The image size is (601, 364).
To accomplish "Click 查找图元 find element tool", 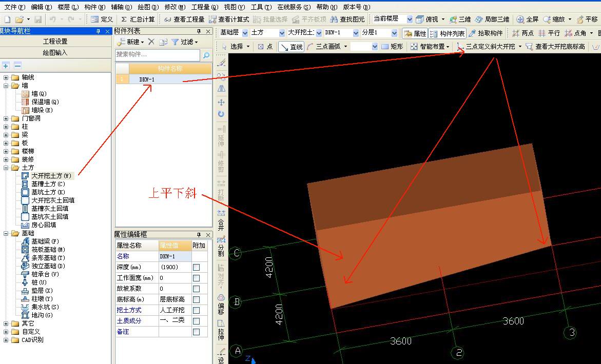I will pyautogui.click(x=347, y=19).
